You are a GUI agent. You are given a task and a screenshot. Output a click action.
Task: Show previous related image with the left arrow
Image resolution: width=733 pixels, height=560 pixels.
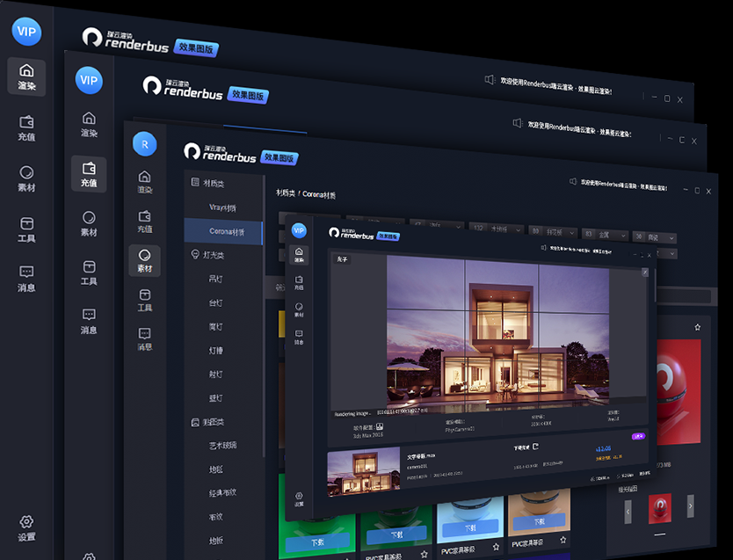[x=628, y=512]
